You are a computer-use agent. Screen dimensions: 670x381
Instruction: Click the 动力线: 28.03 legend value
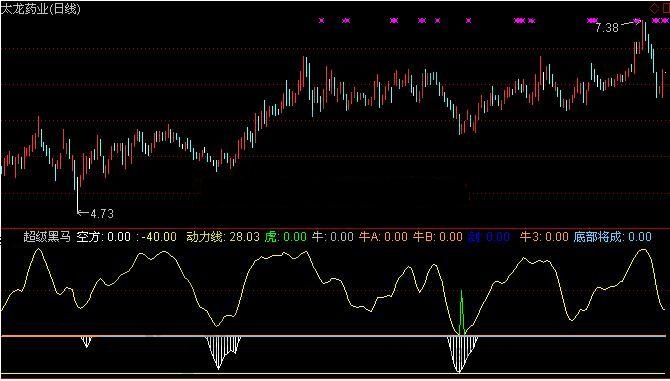pyautogui.click(x=223, y=237)
